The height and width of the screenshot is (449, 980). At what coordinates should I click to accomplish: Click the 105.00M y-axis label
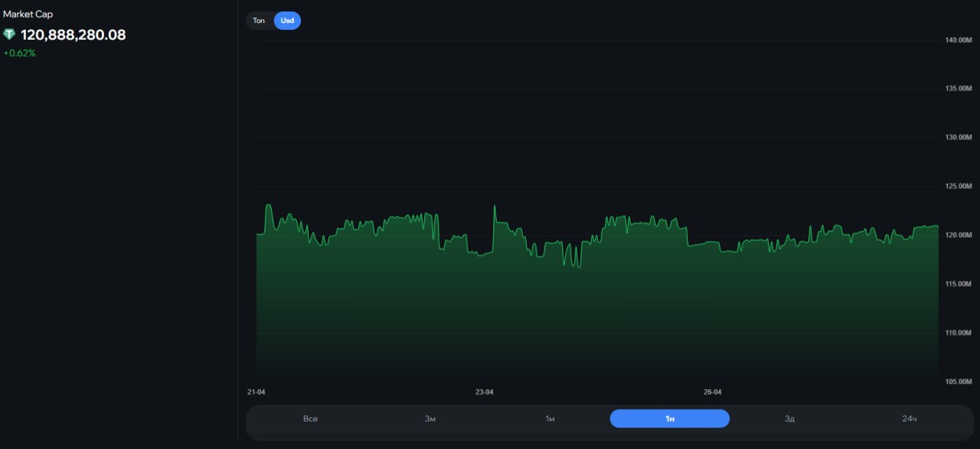[x=958, y=382]
